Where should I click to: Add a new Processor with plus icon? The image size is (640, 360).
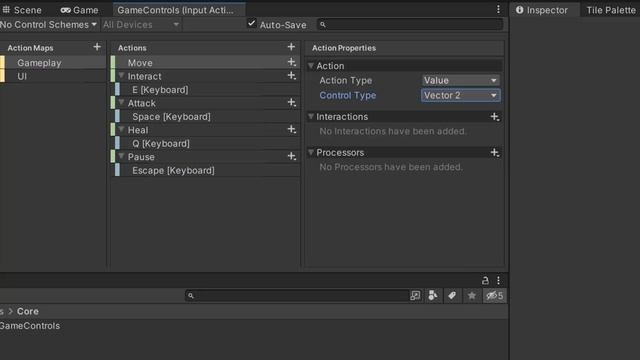495,153
